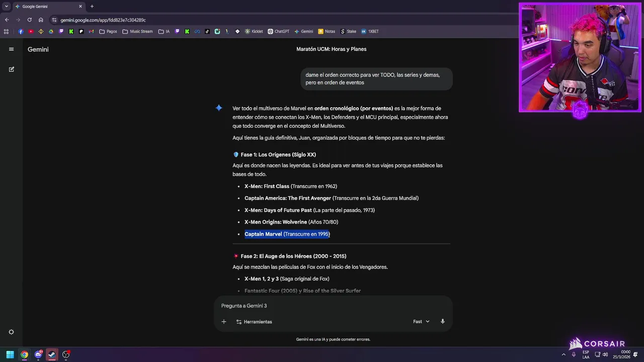Open the Music Stream bookmarks folder
Image resolution: width=644 pixels, height=362 pixels.
[137, 31]
